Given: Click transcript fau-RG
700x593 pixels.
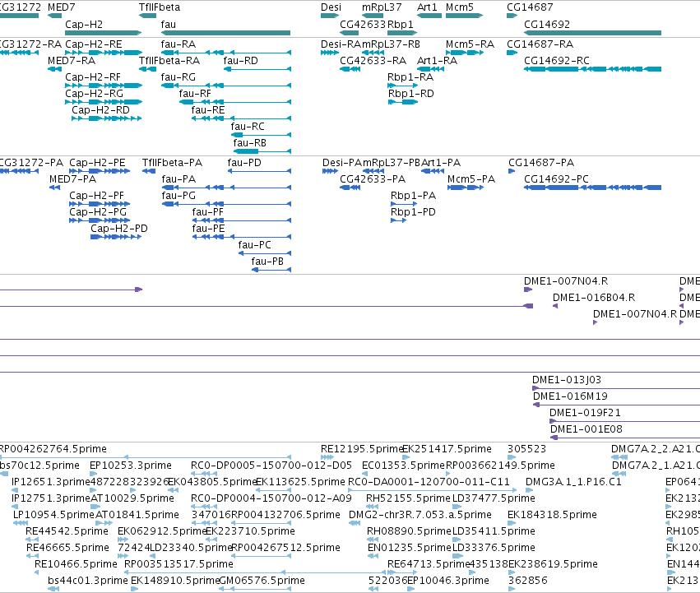Looking at the screenshot, I should (x=226, y=86).
